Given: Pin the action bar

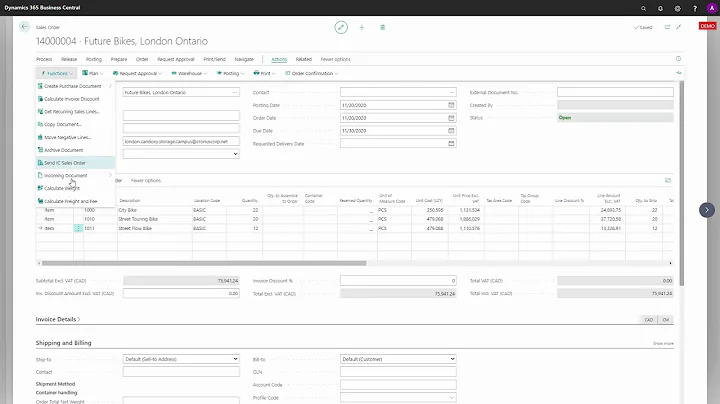Looking at the screenshot, I should (x=679, y=73).
